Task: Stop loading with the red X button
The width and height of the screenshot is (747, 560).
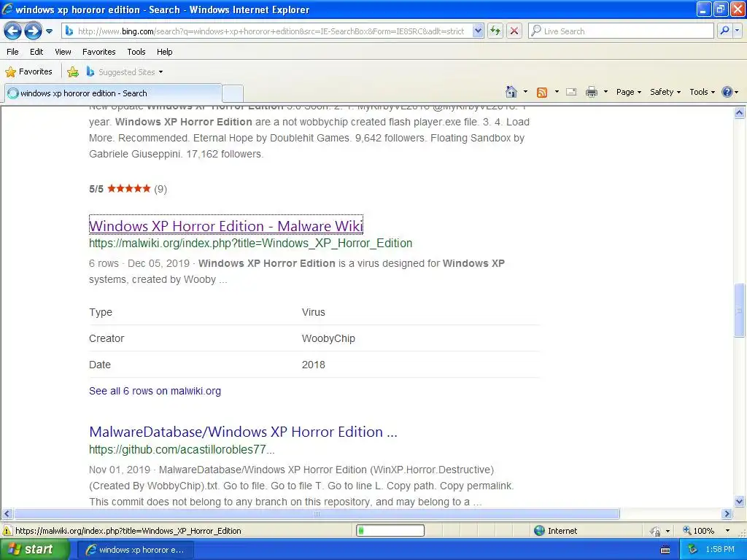Action: pos(514,31)
